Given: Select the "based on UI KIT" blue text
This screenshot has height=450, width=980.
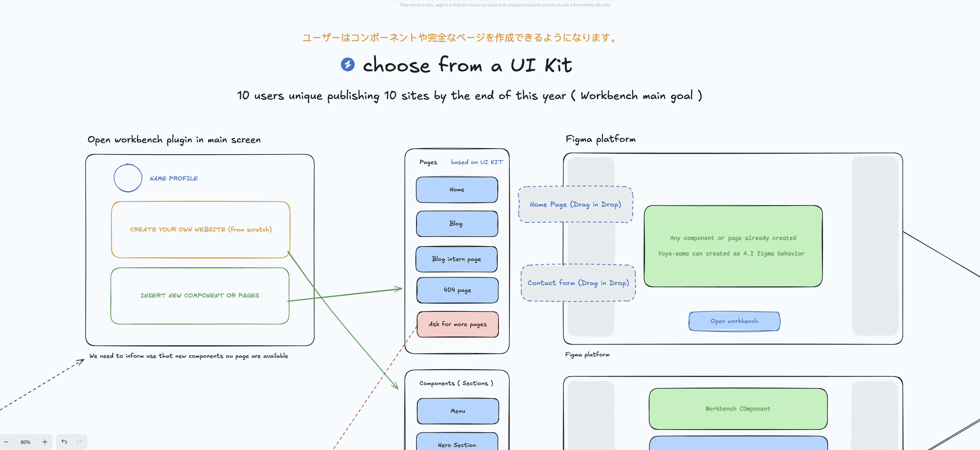Looking at the screenshot, I should (477, 162).
